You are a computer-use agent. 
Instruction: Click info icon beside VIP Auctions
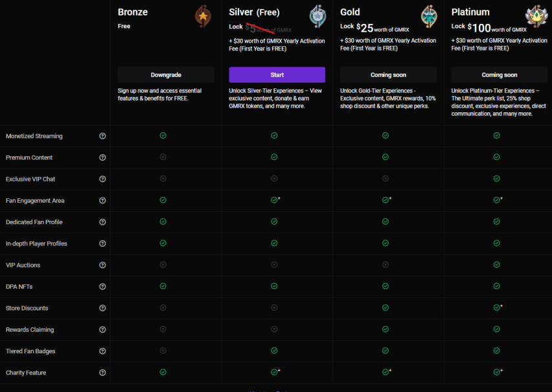[x=102, y=265]
